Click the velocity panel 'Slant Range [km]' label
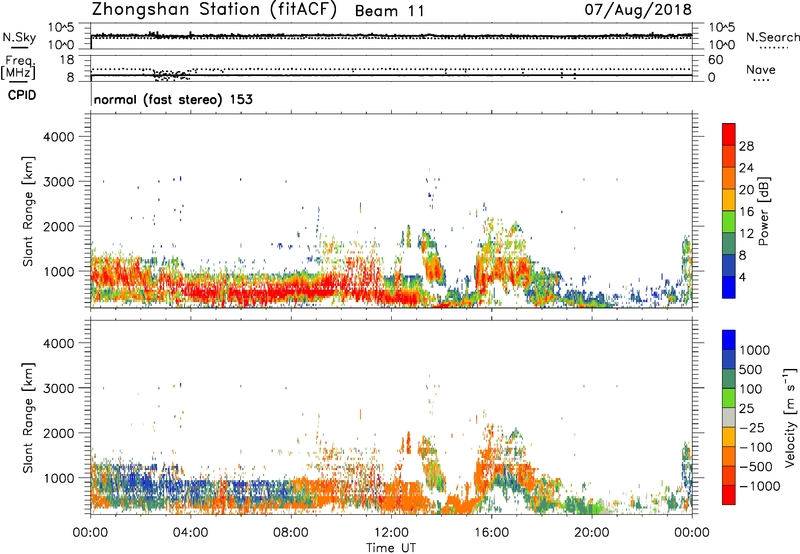This screenshot has width=800, height=554. [28, 418]
